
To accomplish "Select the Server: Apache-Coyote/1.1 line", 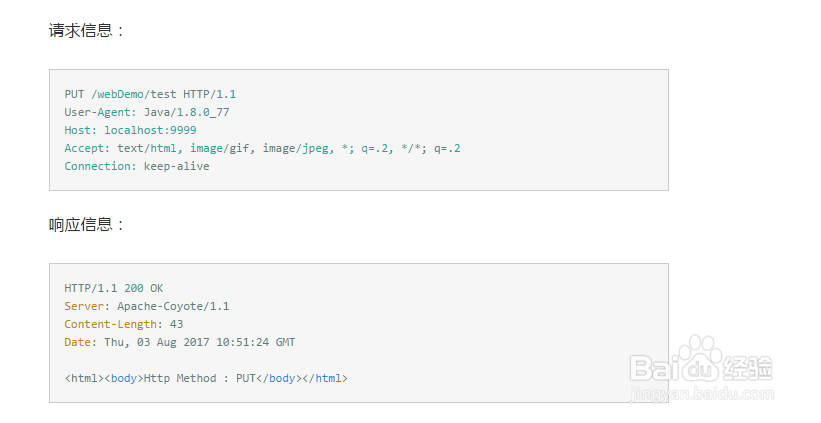I will (x=146, y=306).
